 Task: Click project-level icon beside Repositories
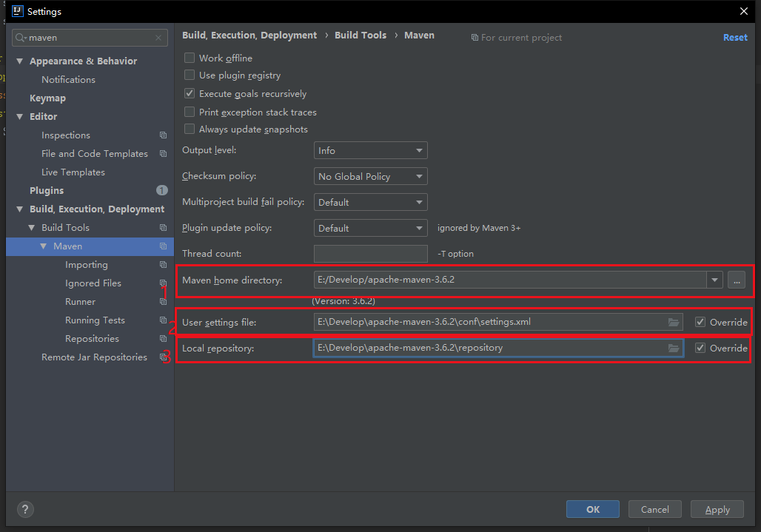tap(163, 338)
